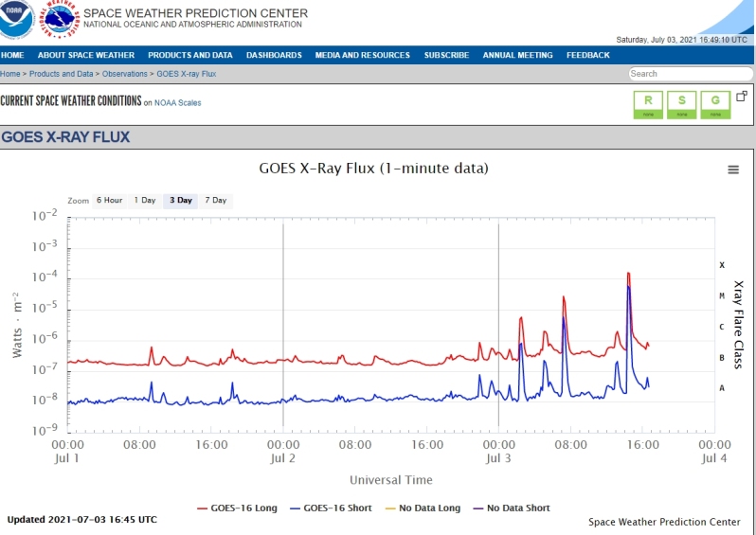Select the 7 Day zoom range
756x535 pixels.
click(215, 201)
